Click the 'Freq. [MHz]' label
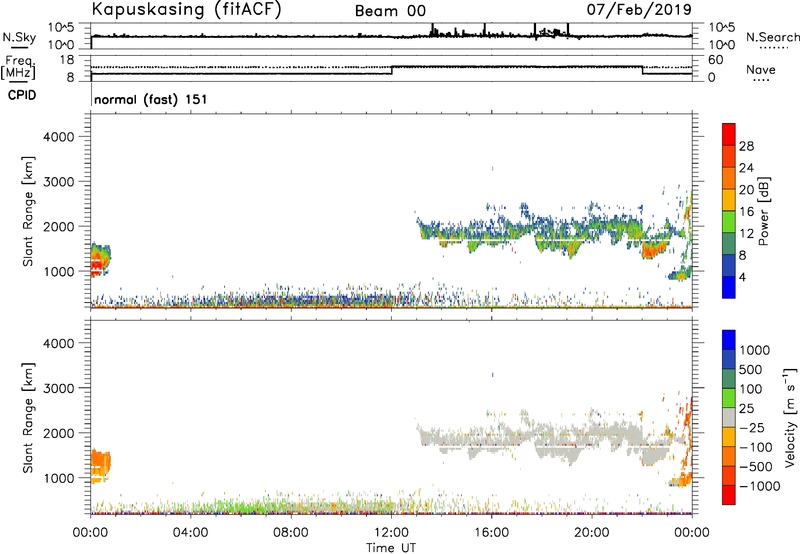 pos(19,68)
